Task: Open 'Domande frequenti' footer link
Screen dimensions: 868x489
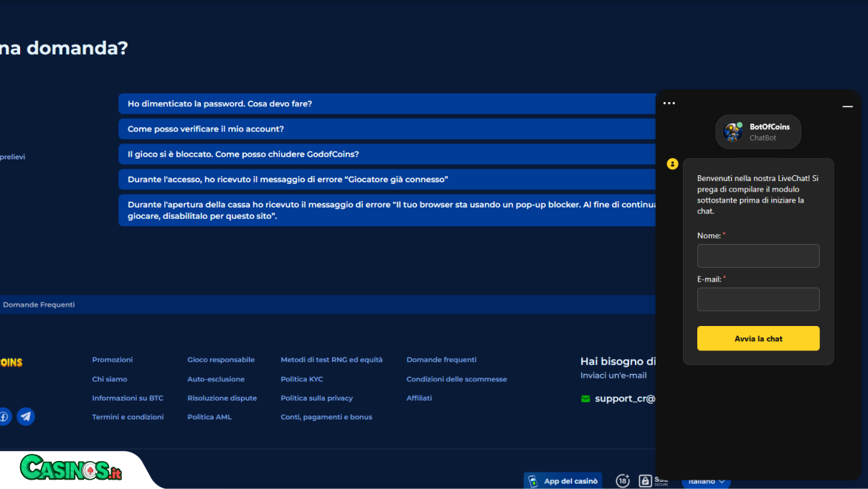Action: coord(441,360)
